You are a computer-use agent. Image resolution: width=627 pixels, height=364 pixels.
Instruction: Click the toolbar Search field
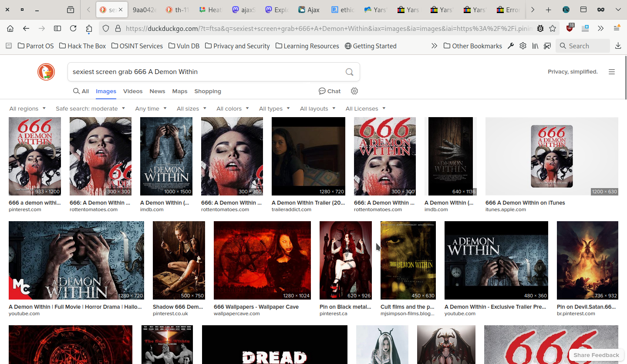tap(583, 46)
